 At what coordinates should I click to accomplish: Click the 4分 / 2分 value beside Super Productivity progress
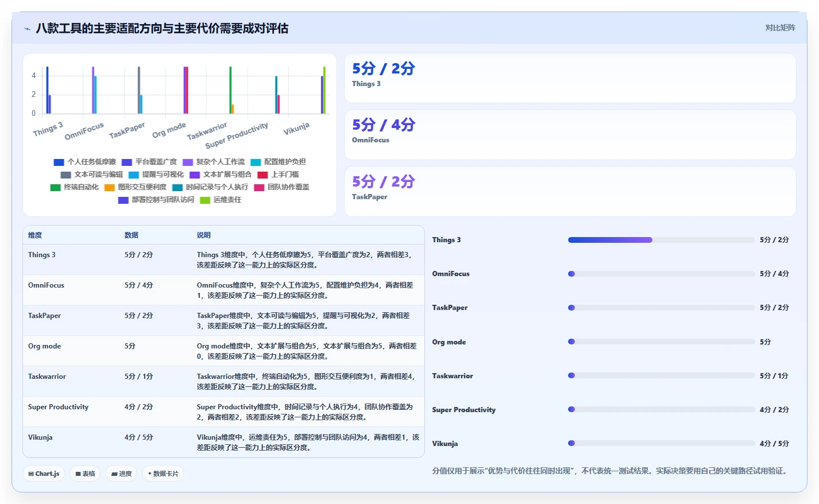774,410
